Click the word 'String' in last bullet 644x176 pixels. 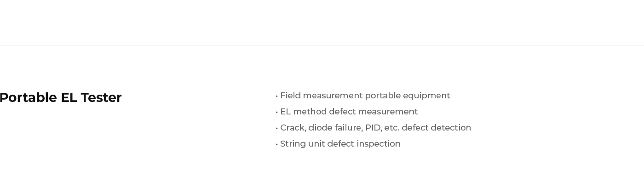(293, 144)
